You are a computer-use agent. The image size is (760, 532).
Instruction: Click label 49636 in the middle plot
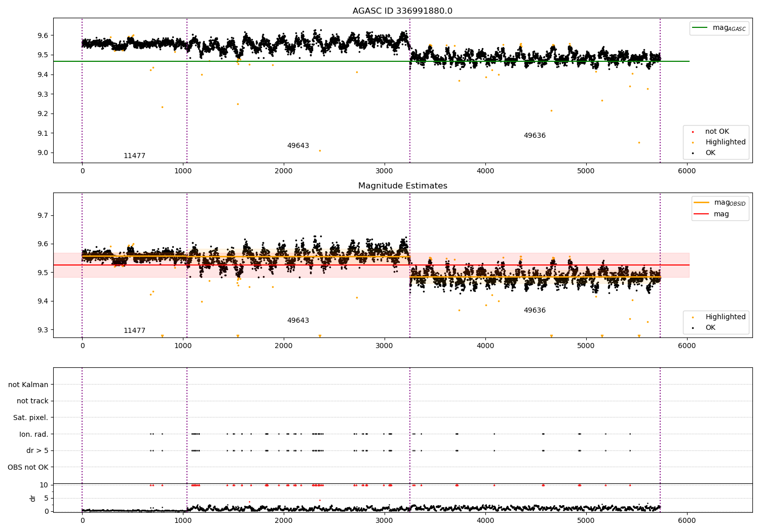point(535,311)
